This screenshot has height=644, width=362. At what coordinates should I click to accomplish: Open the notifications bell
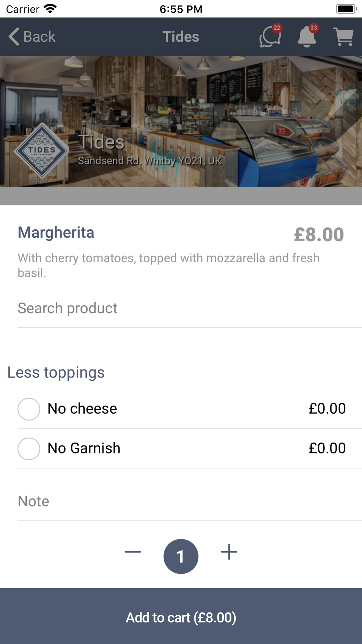(x=307, y=37)
